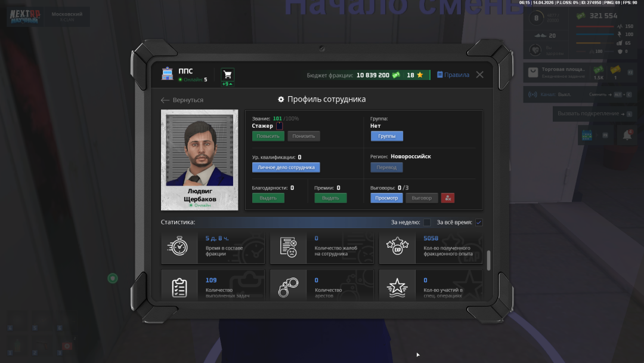644x363 pixels.
Task: Open the calendar icon in the HUD
Action: point(586,136)
